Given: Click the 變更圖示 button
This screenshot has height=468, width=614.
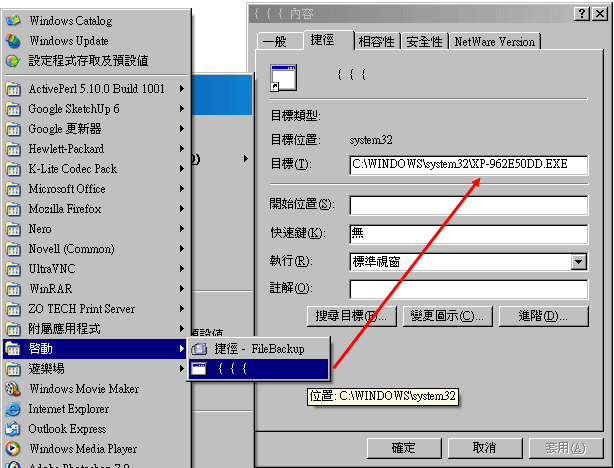Looking at the screenshot, I should tap(447, 316).
